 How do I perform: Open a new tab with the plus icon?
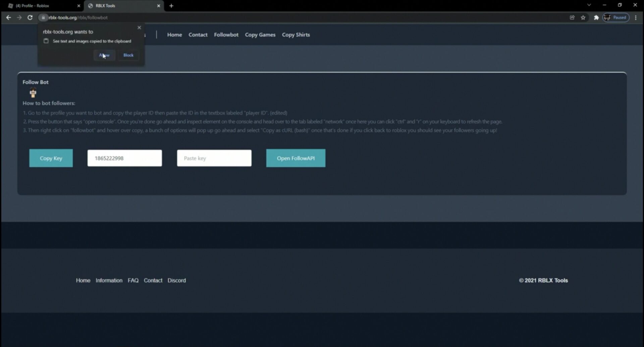(x=171, y=6)
